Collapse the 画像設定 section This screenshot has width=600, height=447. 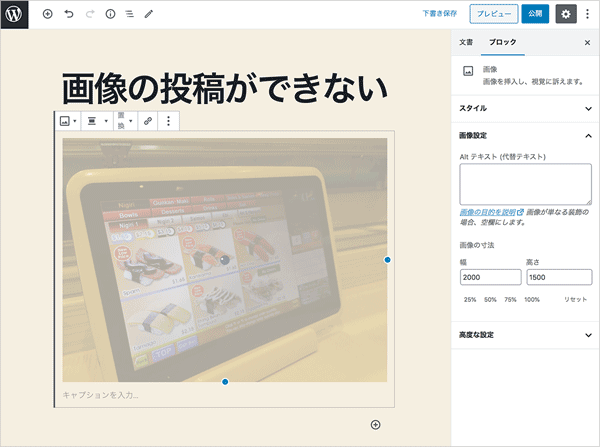coord(525,135)
